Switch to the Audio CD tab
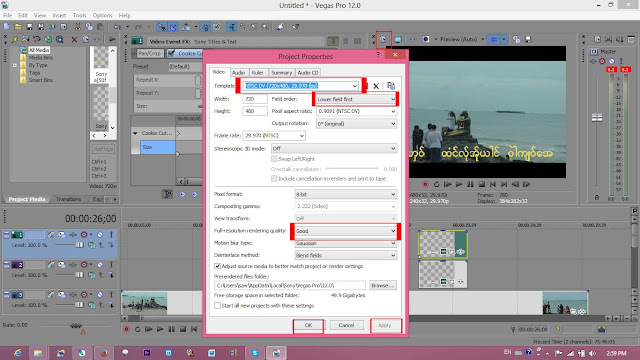This screenshot has width=640, height=360. pos(307,72)
